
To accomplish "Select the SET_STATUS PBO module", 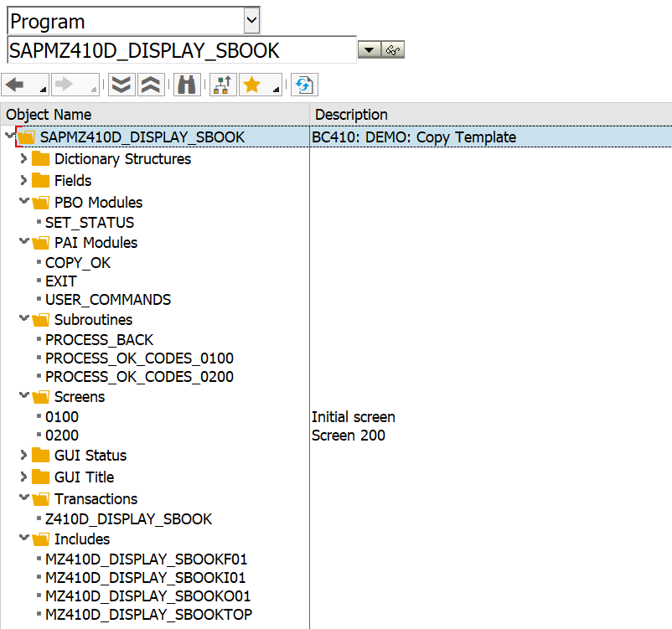I will 90,223.
